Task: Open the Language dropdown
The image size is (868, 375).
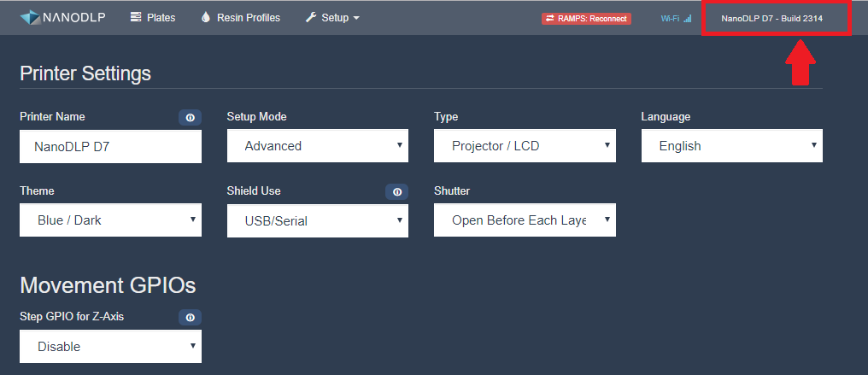Action: (x=732, y=146)
